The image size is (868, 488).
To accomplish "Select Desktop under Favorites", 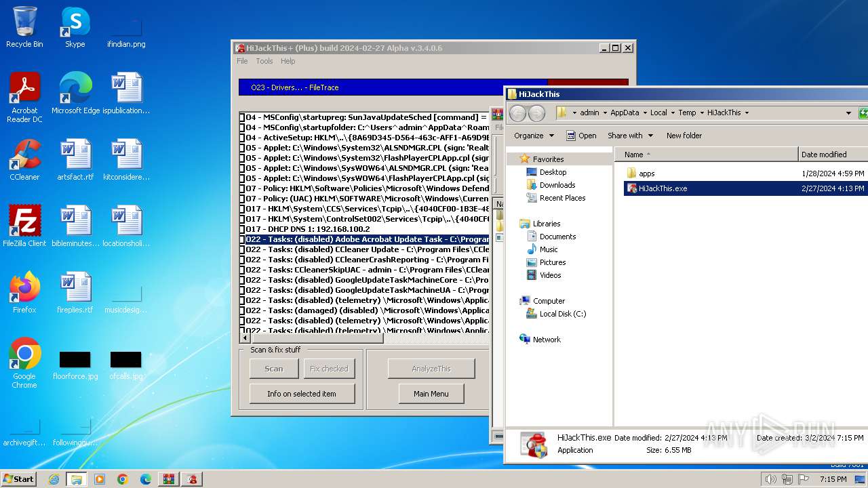I will pyautogui.click(x=553, y=172).
